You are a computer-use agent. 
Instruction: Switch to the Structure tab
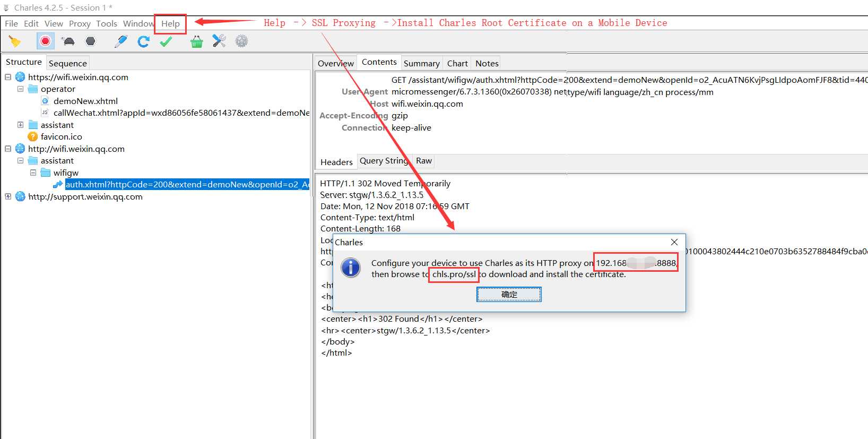coord(23,62)
